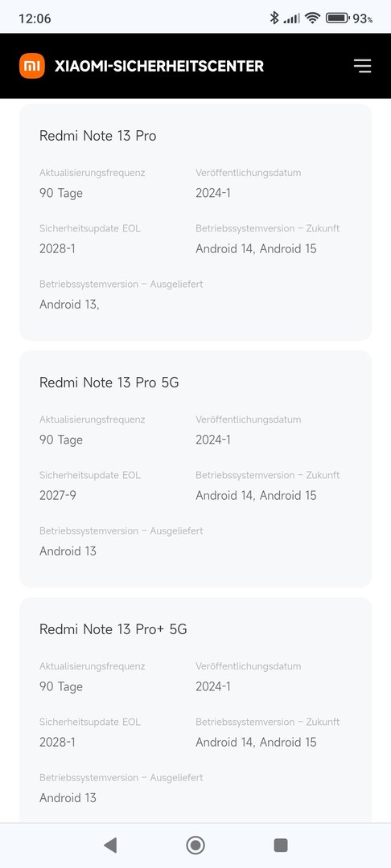The height and width of the screenshot is (868, 391).
Task: Tap the battery icon in status bar
Action: pyautogui.click(x=337, y=18)
